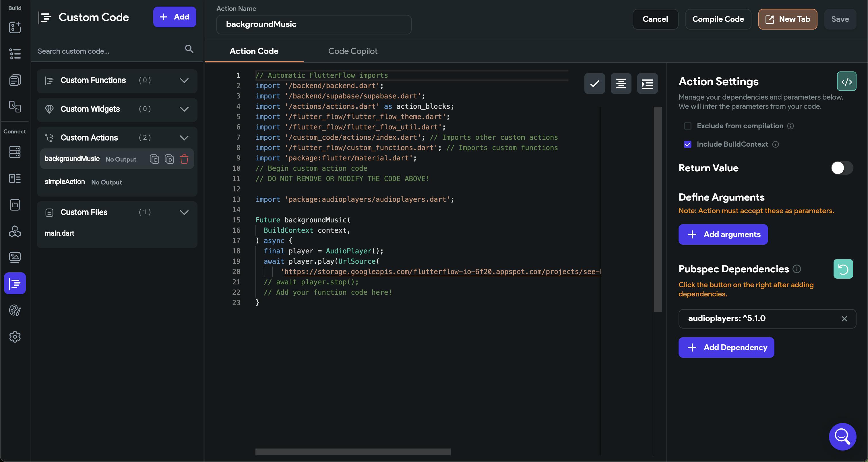Select the Custom Code icon in sidebar

(x=15, y=284)
